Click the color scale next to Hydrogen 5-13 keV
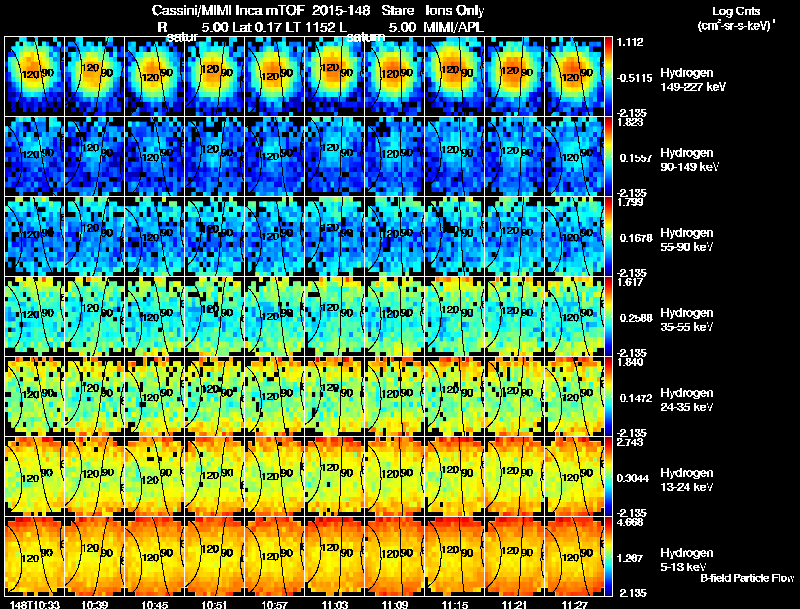 click(608, 556)
